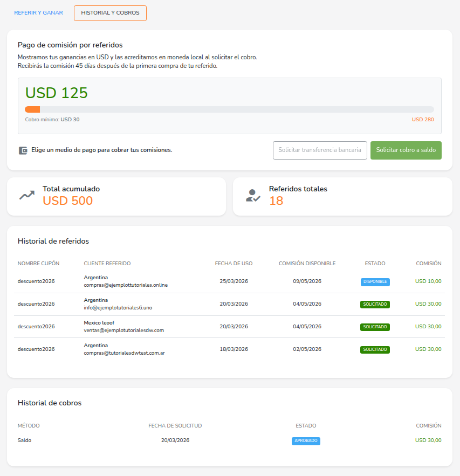Image resolution: width=460 pixels, height=476 pixels.
Task: Click the Comisión disponible column header
Action: tap(307, 264)
